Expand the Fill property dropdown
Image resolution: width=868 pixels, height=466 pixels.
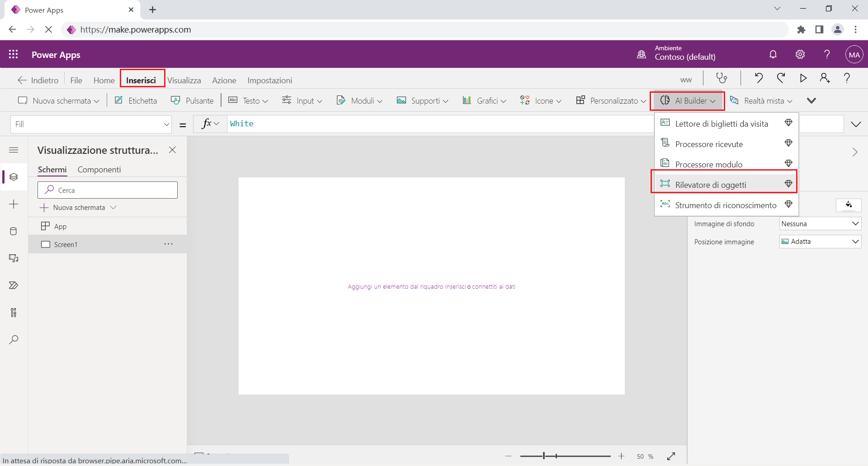point(91,124)
